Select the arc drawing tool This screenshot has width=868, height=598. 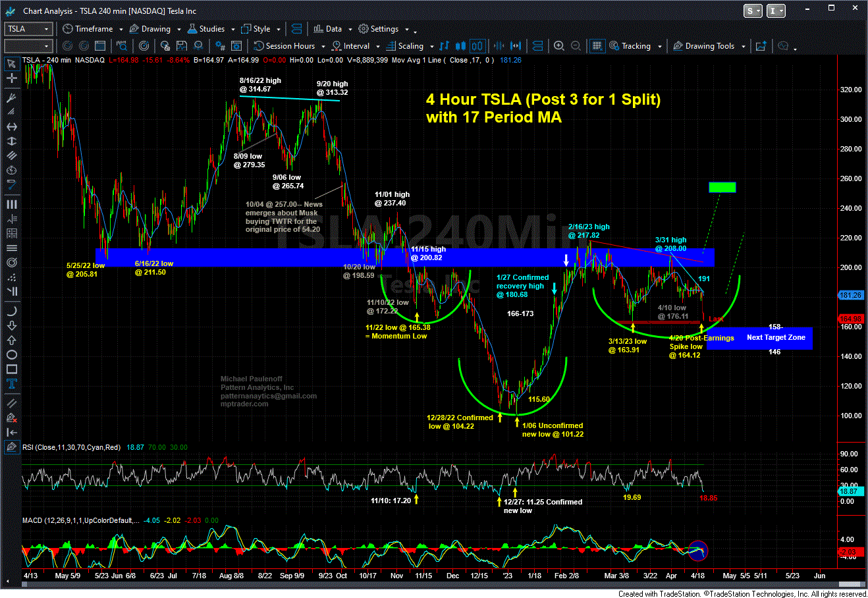click(x=11, y=312)
